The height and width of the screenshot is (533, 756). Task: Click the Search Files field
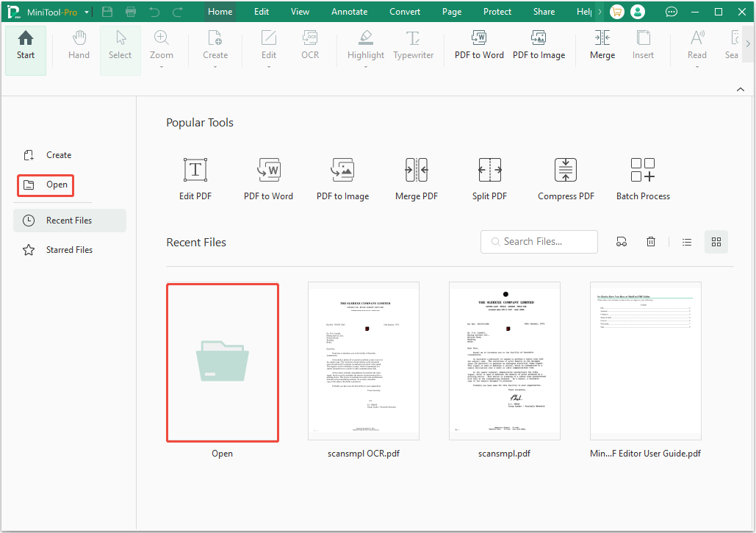[539, 241]
